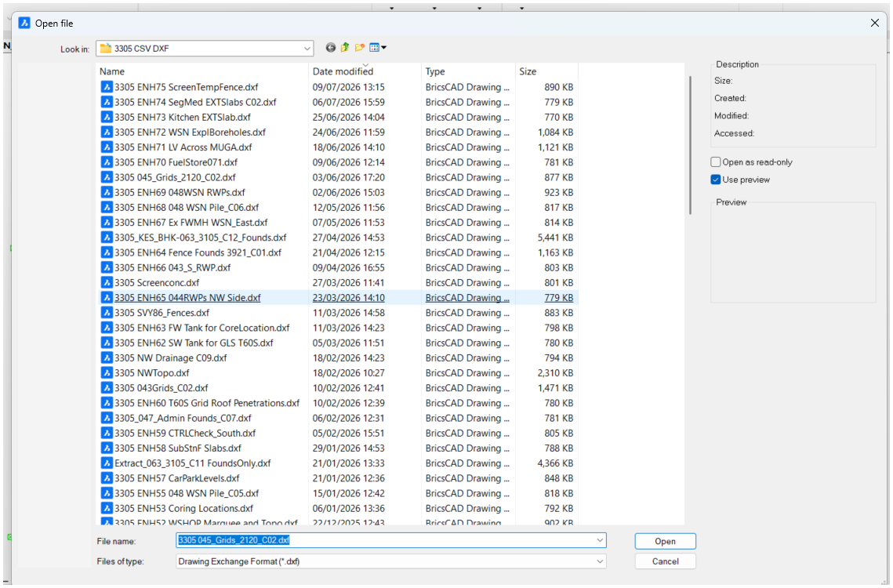Image resolution: width=893 pixels, height=588 pixels.
Task: Click file icon of 3305_KES_BHK-063_3105_C12_Founds.dxf
Action: coord(107,237)
